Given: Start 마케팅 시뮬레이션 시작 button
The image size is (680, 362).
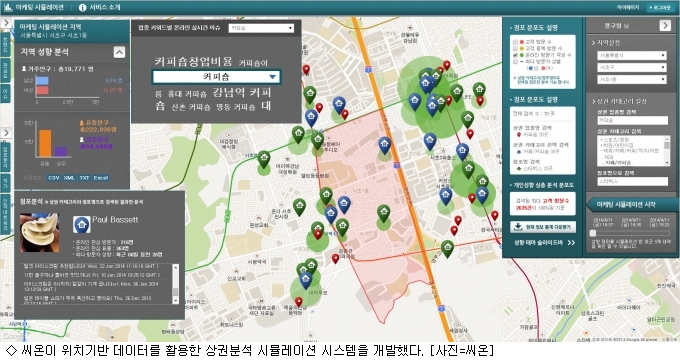Looking at the screenshot, I should [630, 205].
